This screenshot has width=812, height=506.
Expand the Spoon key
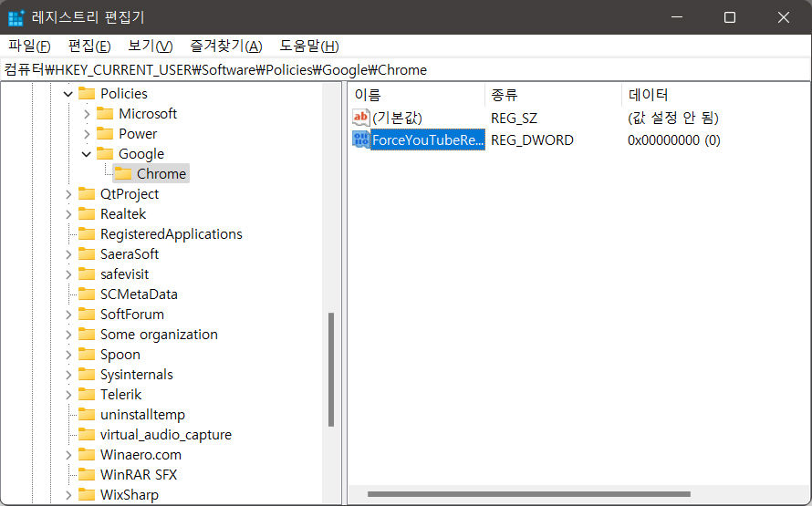click(68, 355)
